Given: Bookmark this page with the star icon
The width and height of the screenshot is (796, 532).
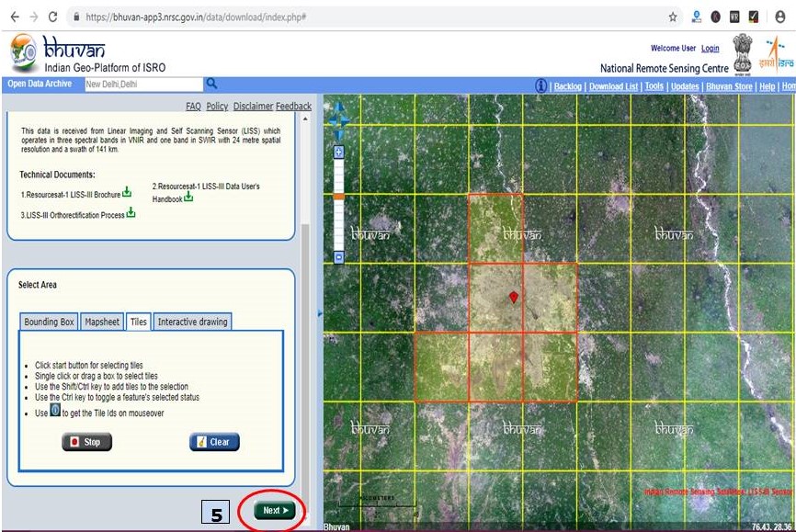Looking at the screenshot, I should click(x=673, y=17).
